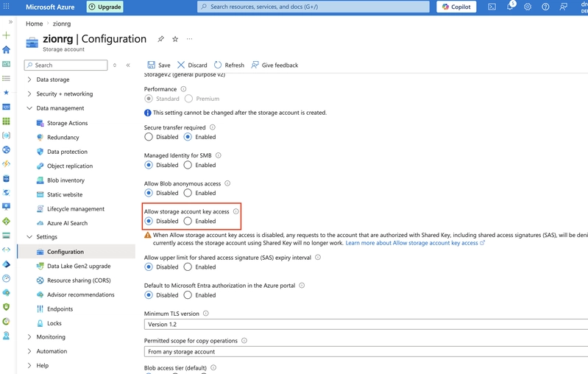This screenshot has height=374, width=588.
Task: Go to the Redundancy menu item
Action: point(63,137)
